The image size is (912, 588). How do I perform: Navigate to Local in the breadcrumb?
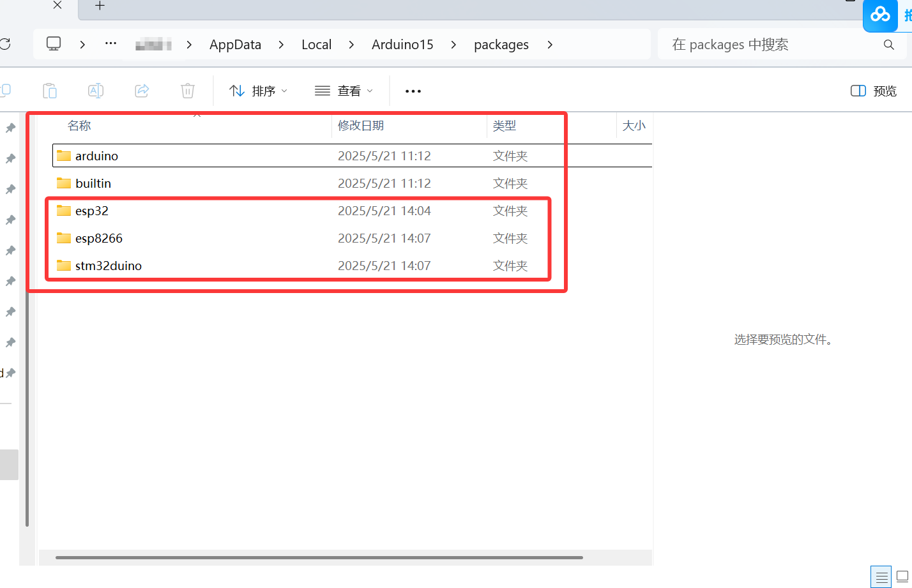[316, 45]
